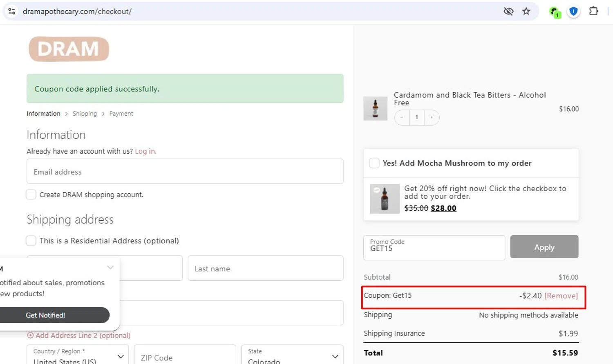Focus the Last name field

click(266, 268)
